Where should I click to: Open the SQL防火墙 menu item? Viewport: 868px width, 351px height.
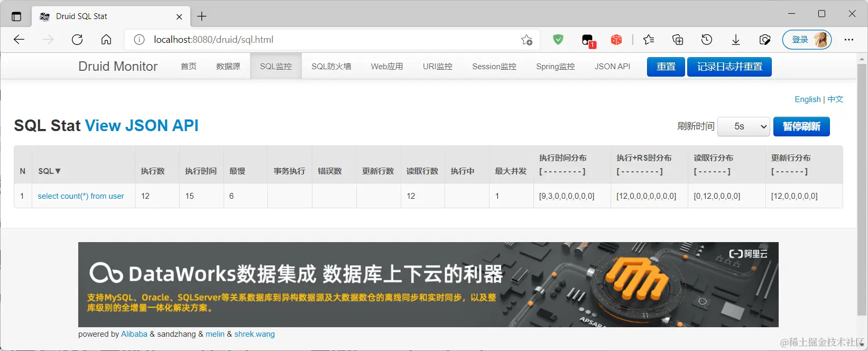331,66
